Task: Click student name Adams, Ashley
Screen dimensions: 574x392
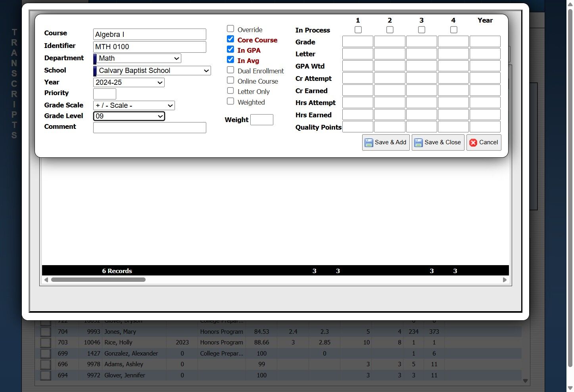Action: 124,364
